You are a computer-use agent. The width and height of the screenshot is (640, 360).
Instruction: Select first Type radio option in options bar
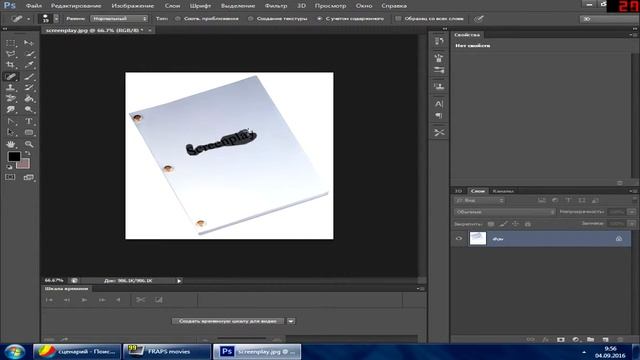[x=178, y=19]
